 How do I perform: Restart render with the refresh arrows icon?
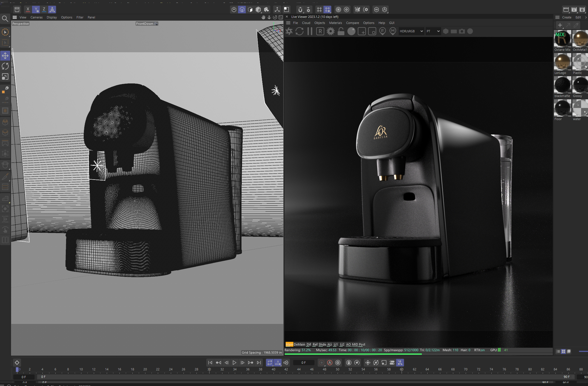(299, 31)
